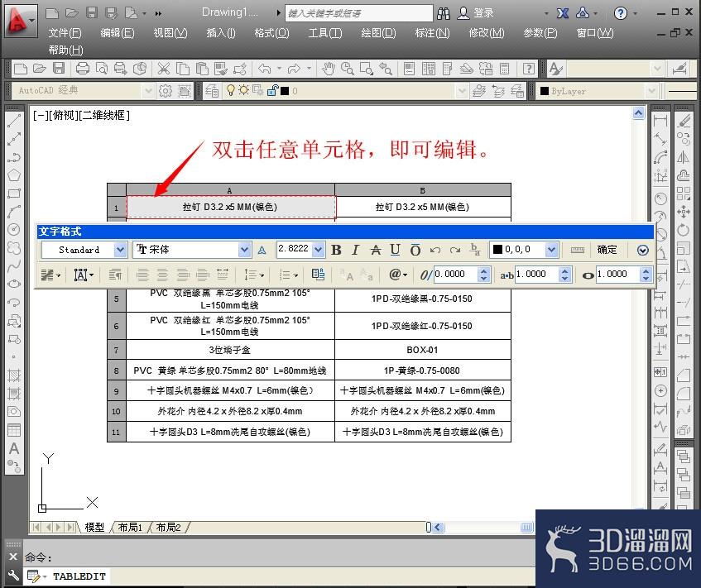This screenshot has height=588, width=701.
Task: Click the [二维线框] visual style label
Action: point(103,115)
